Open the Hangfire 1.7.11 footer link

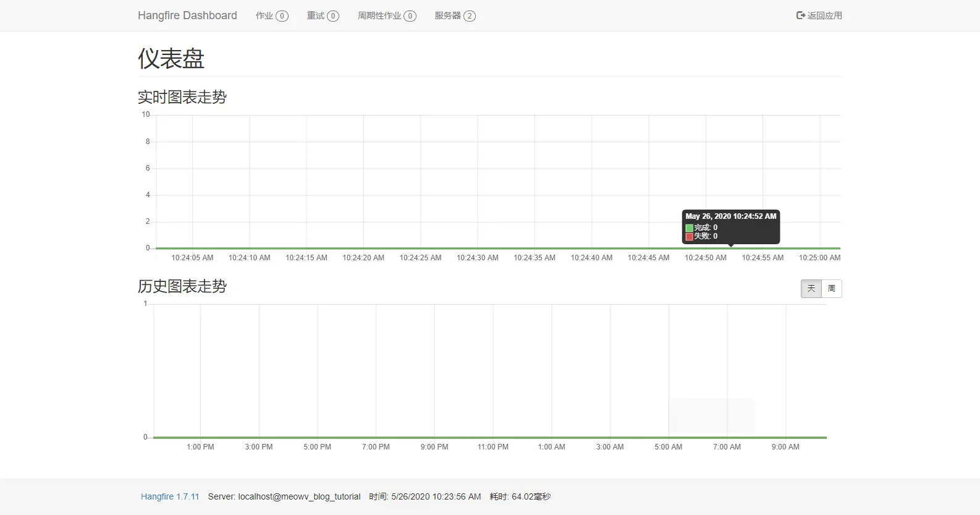pos(170,496)
